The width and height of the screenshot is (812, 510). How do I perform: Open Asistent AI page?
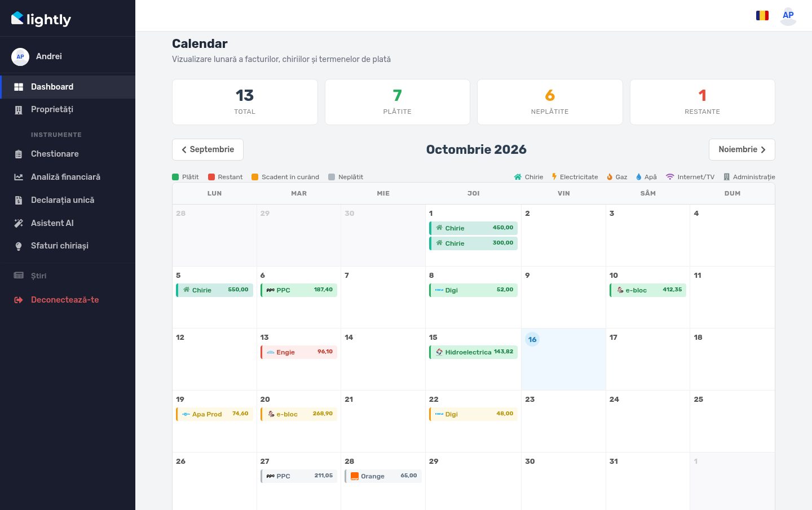tap(68, 223)
